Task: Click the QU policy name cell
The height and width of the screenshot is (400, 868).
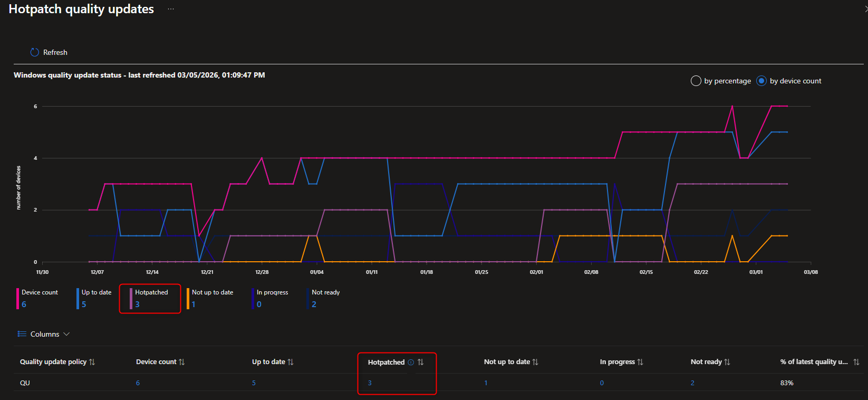Action: [x=25, y=383]
